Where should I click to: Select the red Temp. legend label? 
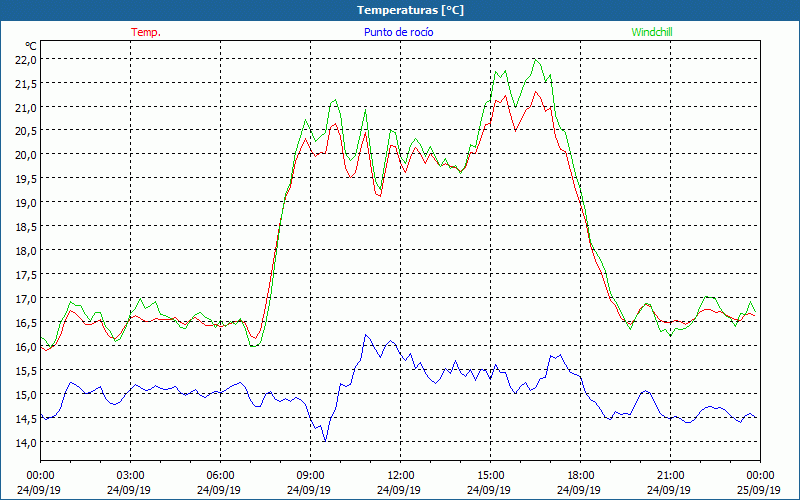[x=146, y=32]
